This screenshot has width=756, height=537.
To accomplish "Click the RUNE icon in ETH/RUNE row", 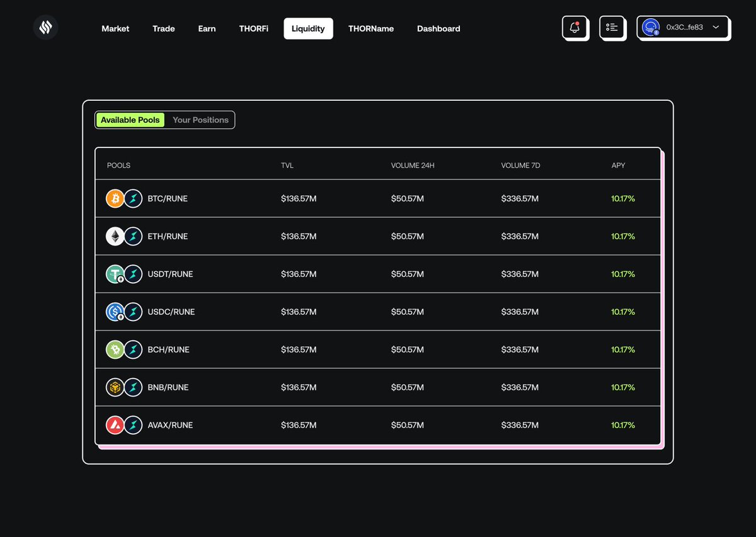I will (x=133, y=236).
